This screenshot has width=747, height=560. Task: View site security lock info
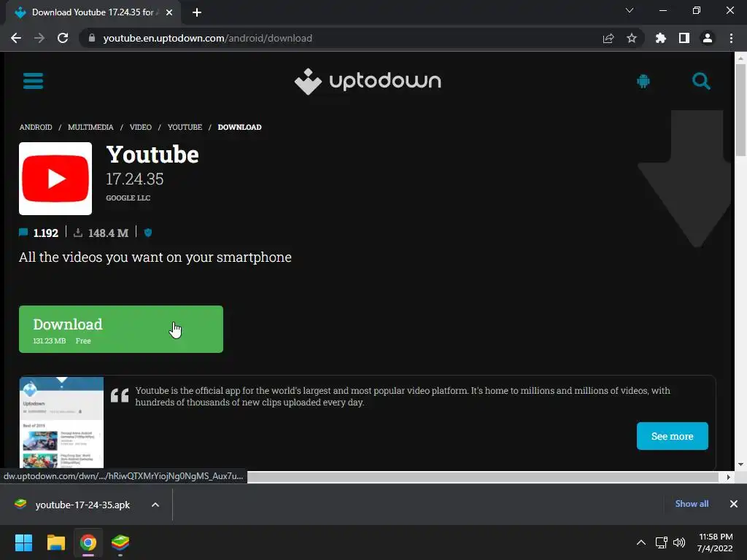92,38
